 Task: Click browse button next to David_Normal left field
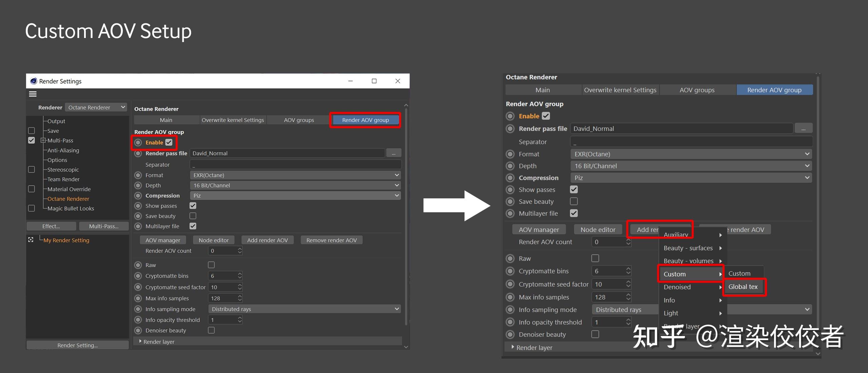pyautogui.click(x=393, y=153)
